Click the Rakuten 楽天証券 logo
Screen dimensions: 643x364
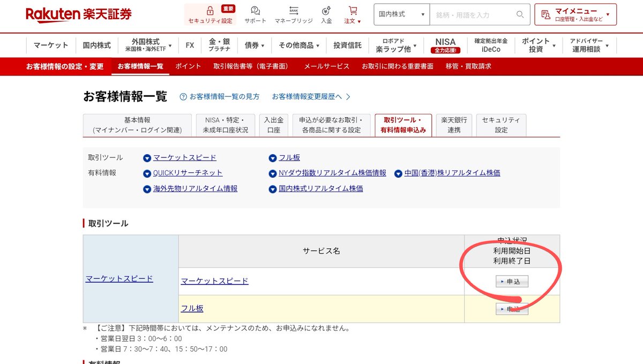coord(78,14)
